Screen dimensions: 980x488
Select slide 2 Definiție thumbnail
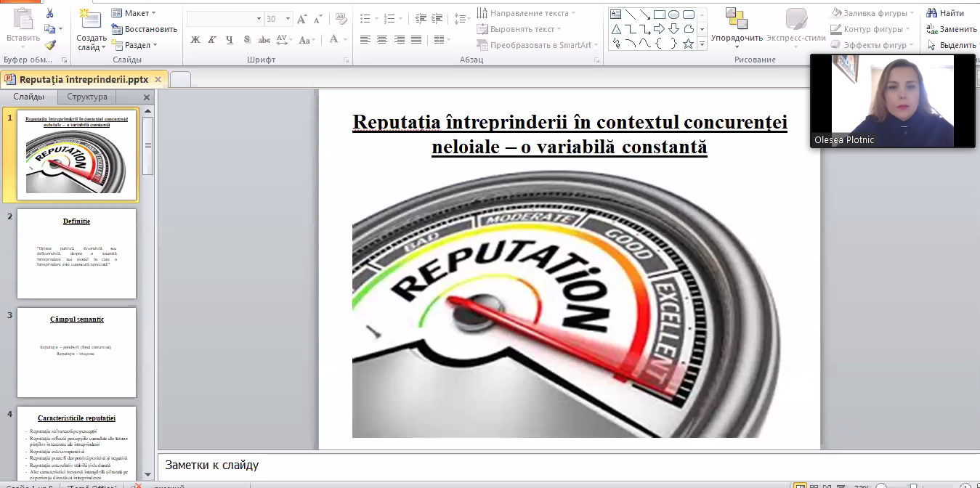76,253
